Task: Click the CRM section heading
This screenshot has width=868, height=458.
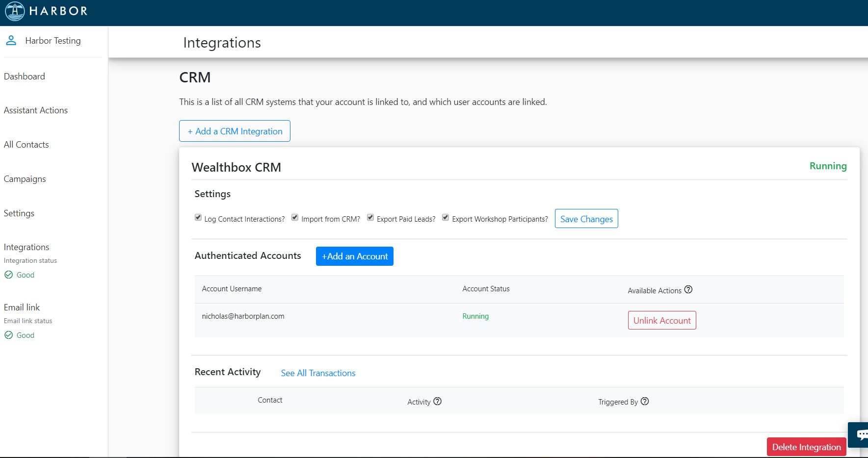Action: 195,77
